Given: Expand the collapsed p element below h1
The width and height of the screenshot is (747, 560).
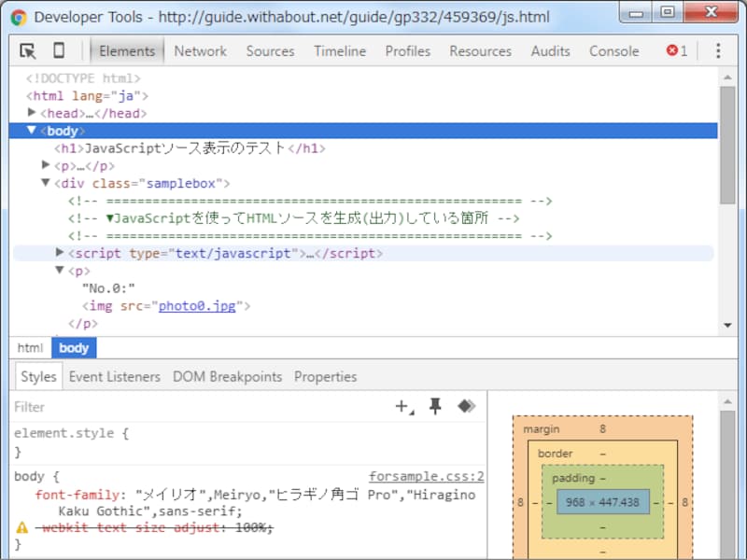Looking at the screenshot, I should [x=46, y=165].
